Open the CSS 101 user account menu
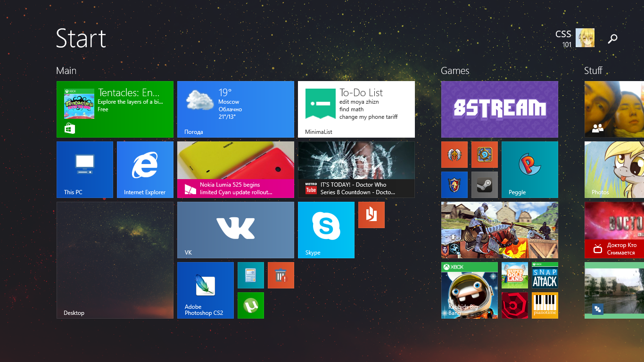Screen dimensions: 644x362 (x=575, y=38)
